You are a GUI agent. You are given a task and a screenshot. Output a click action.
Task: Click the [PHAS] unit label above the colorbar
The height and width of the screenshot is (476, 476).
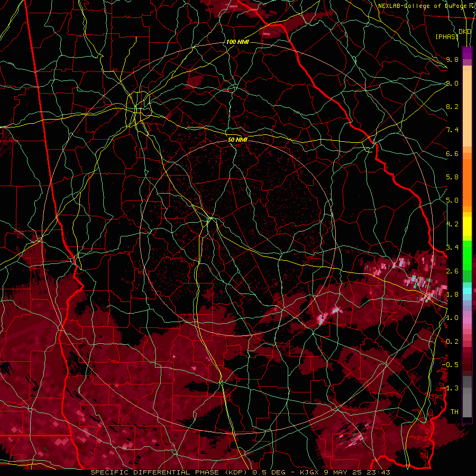[x=446, y=36]
